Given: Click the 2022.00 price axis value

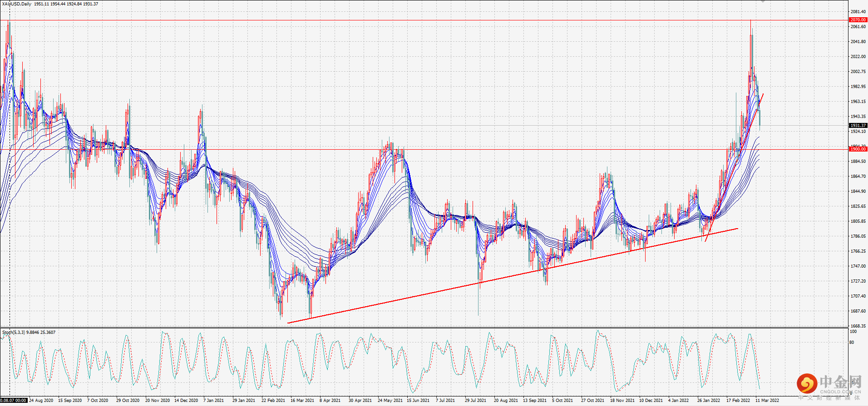Looking at the screenshot, I should (858, 57).
